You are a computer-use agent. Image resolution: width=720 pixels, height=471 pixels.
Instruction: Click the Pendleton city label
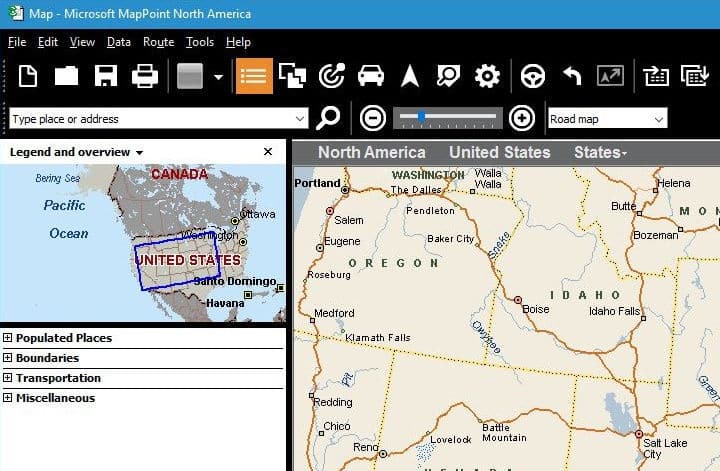tap(430, 211)
